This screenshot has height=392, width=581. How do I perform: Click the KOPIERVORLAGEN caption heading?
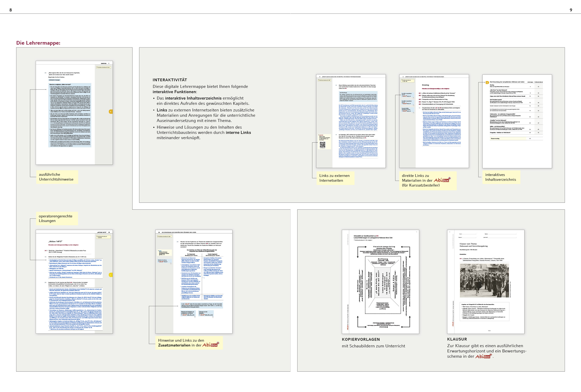coord(361,339)
